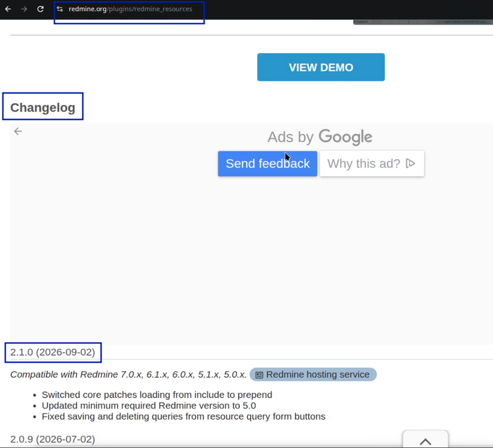Click the back arrow in ad panel

tap(18, 131)
